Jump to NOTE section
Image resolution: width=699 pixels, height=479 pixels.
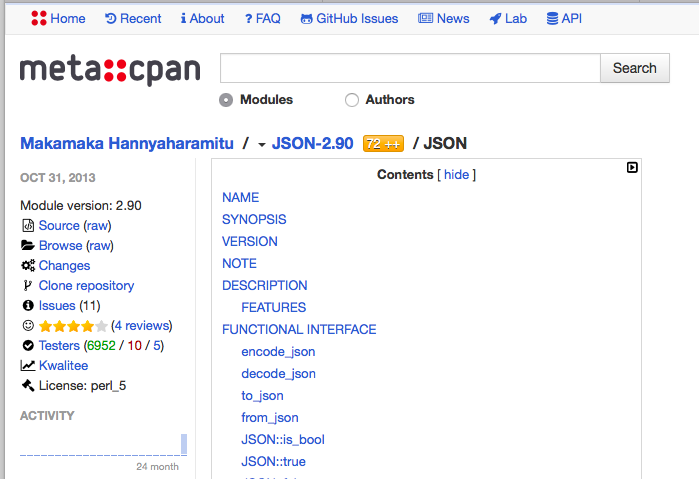(239, 263)
